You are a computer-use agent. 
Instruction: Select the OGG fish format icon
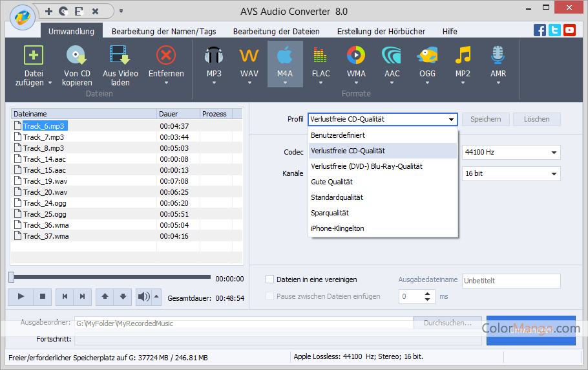(x=428, y=55)
